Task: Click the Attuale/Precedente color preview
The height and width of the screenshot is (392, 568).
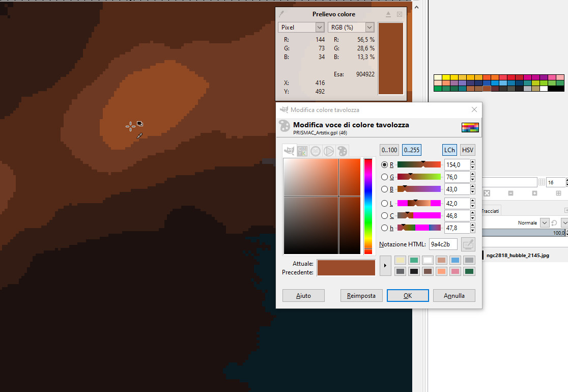Action: [346, 268]
